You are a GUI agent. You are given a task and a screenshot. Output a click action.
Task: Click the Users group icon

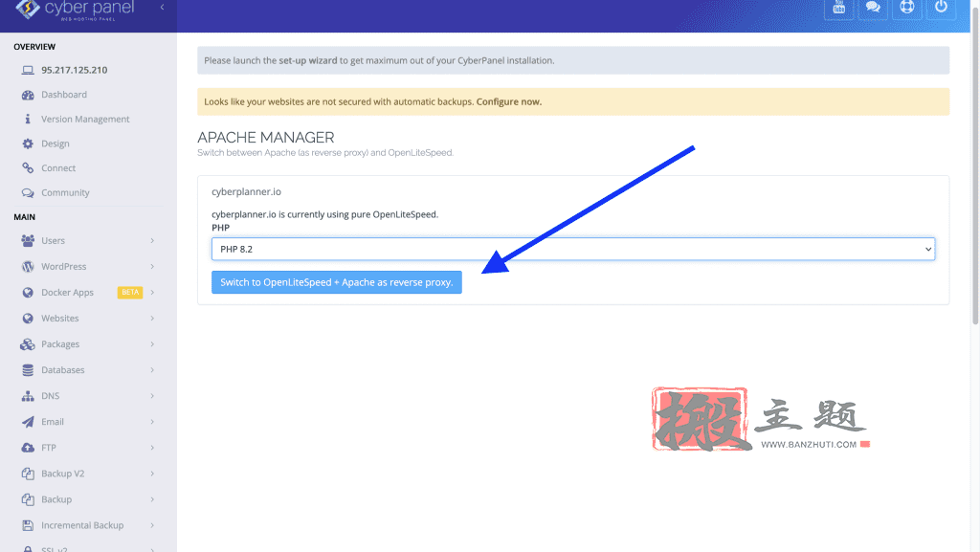[28, 240]
